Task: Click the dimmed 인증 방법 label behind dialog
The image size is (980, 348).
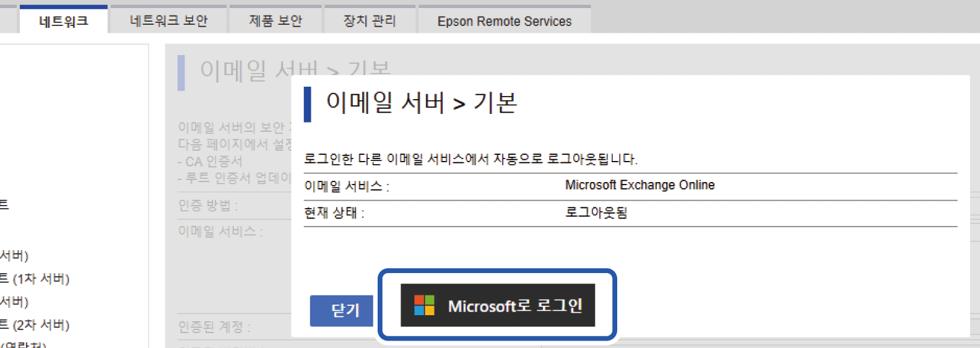Action: (x=208, y=205)
